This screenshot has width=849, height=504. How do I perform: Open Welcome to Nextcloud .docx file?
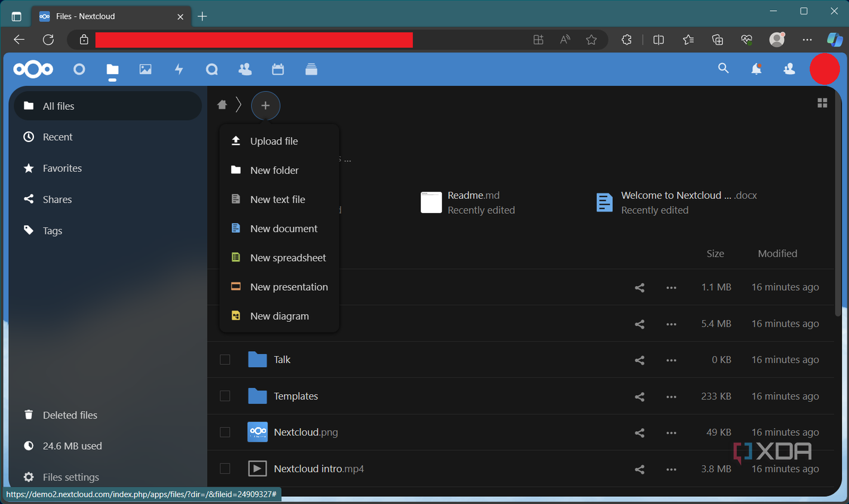point(676,202)
